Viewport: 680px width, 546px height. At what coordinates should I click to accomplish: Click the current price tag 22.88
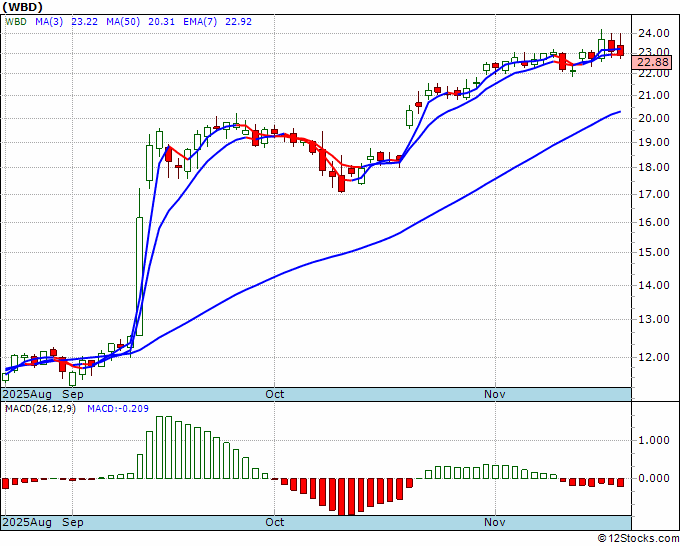pos(652,62)
